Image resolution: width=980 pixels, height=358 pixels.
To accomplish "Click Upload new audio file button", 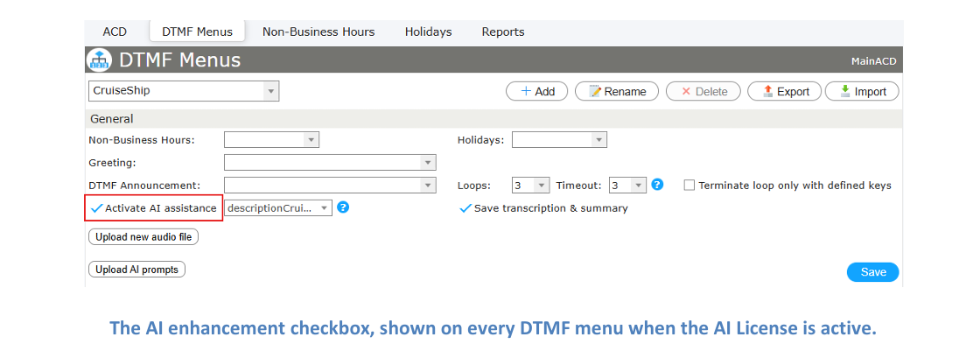I will tap(143, 237).
